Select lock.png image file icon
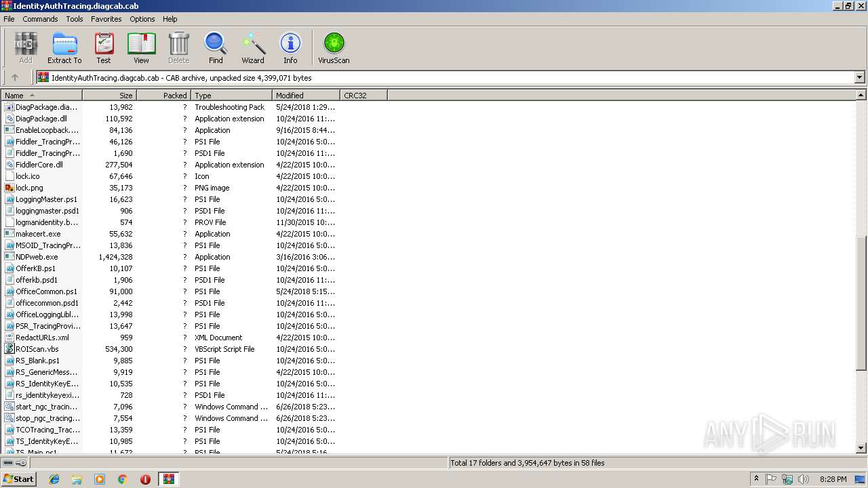868x488 pixels. pyautogui.click(x=9, y=188)
